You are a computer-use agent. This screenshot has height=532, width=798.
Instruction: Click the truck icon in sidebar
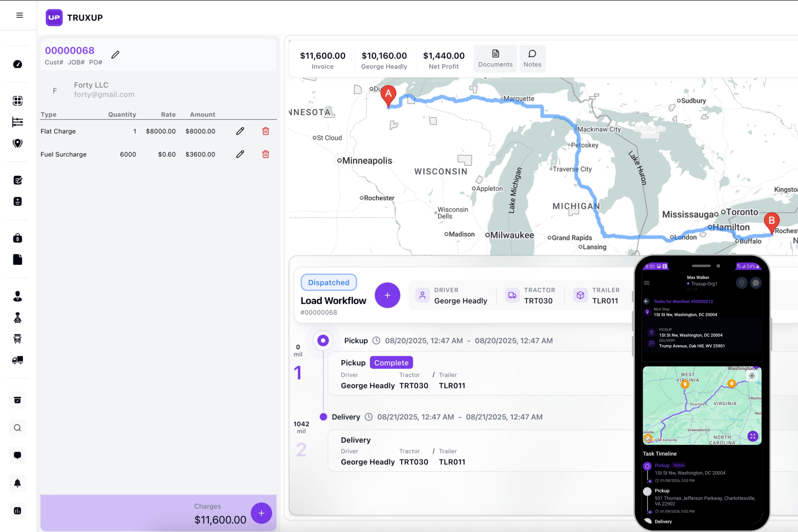point(18,360)
